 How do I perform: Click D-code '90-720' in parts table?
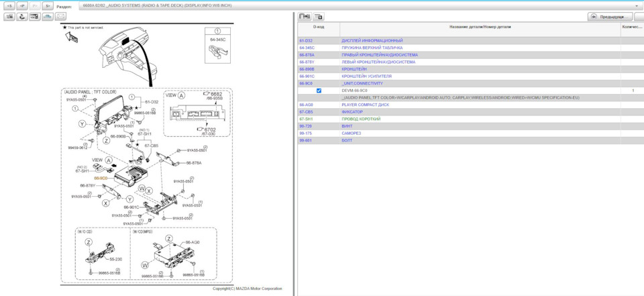(x=306, y=126)
